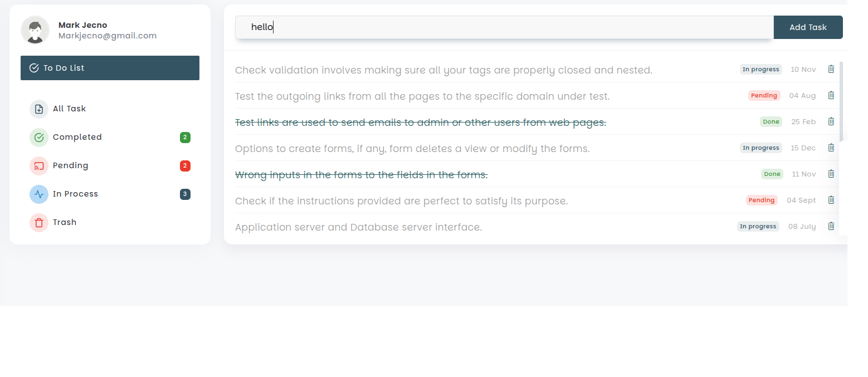Click the Pending cast icon
This screenshot has width=868, height=377.
coord(39,166)
